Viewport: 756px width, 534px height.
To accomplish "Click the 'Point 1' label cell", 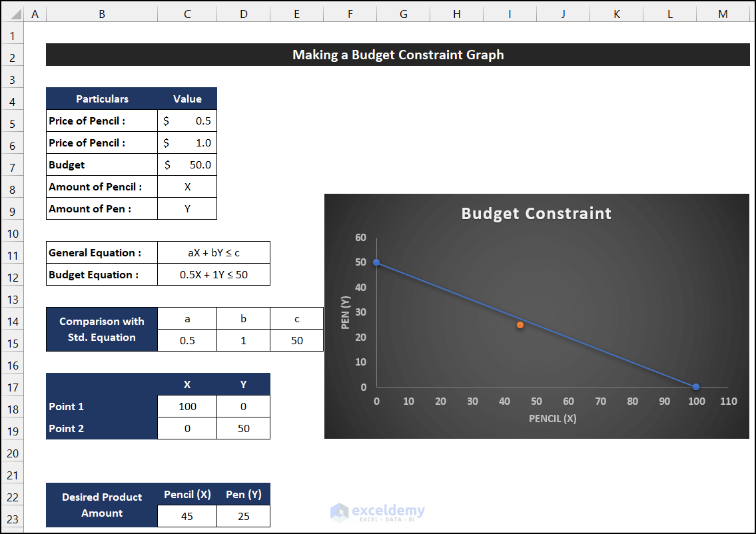I will 102,406.
